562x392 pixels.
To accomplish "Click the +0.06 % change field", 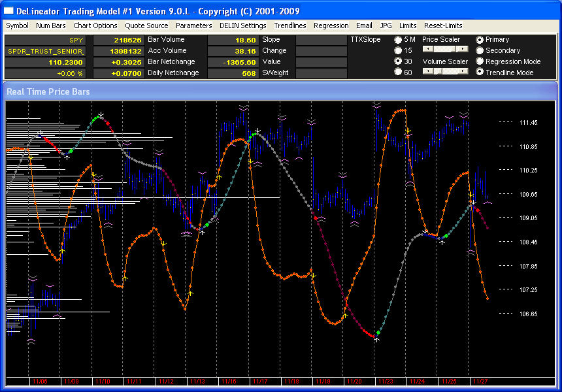I will pos(45,73).
